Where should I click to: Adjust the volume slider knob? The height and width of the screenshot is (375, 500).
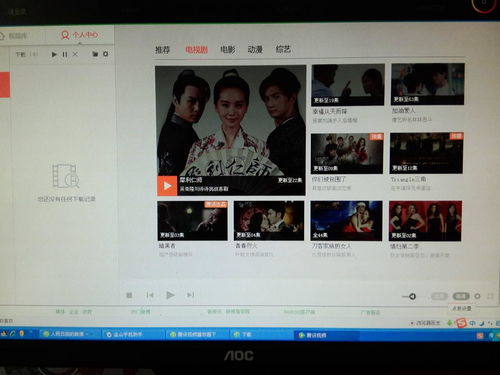coord(412,296)
